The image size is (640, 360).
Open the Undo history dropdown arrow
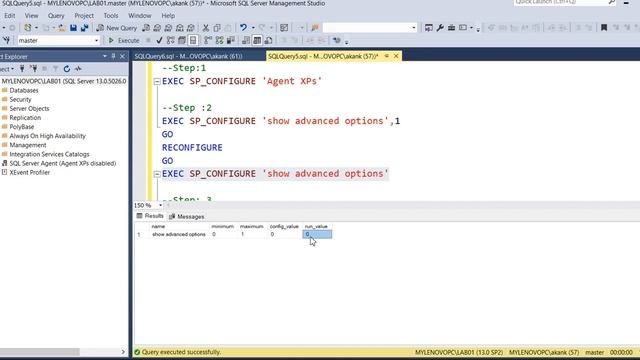click(x=253, y=28)
